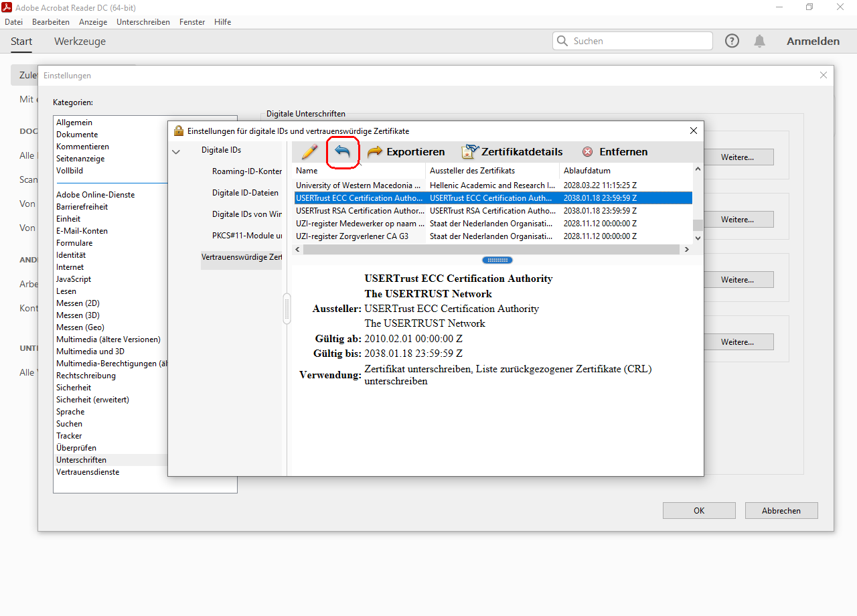Select the Sicherheit (erweitert) category
This screenshot has width=857, height=616.
tap(92, 400)
